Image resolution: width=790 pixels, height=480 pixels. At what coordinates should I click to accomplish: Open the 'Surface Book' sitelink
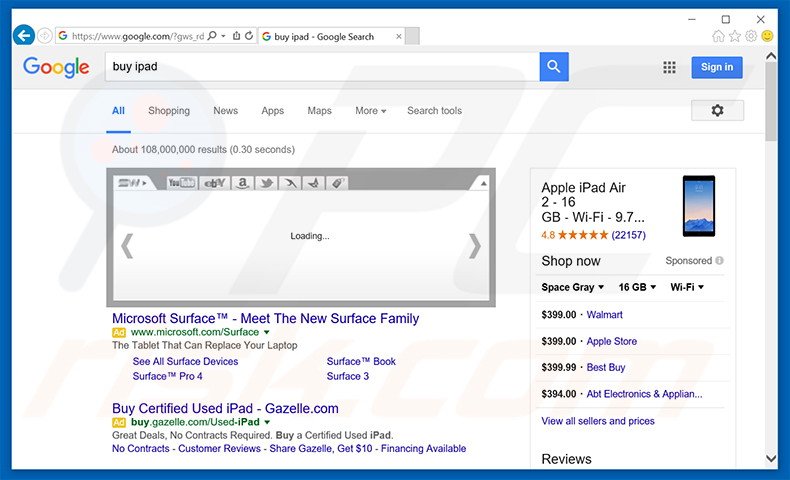point(361,361)
